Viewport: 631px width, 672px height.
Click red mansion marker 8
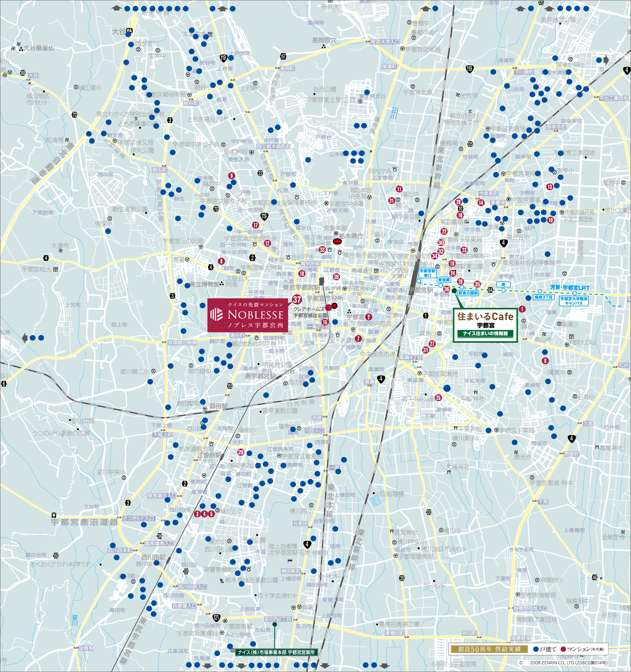(x=221, y=261)
